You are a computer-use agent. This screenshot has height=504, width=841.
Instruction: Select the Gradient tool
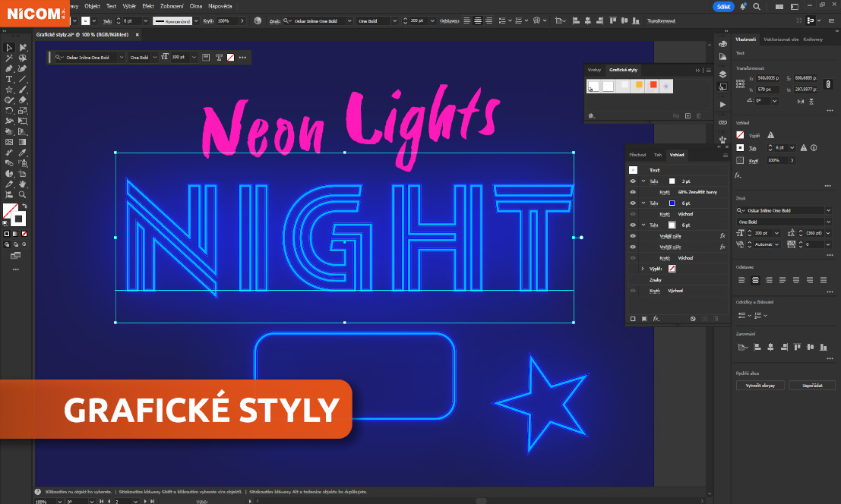coord(23,142)
